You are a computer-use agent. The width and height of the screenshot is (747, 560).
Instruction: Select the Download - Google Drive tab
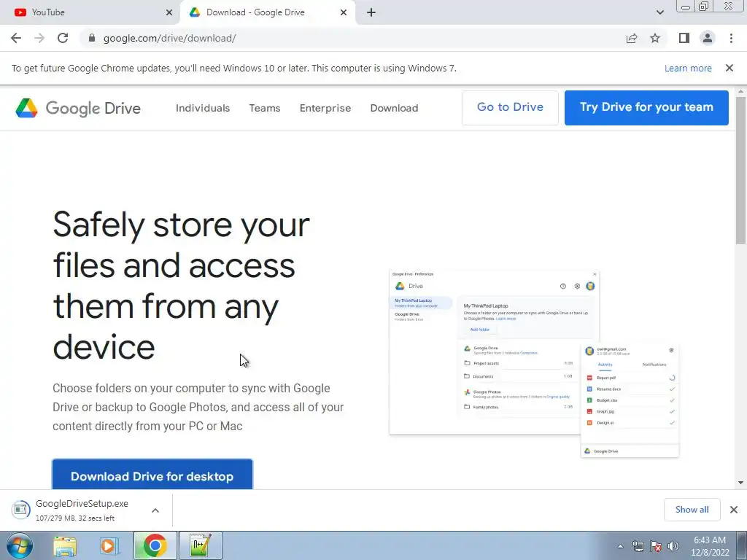click(268, 12)
